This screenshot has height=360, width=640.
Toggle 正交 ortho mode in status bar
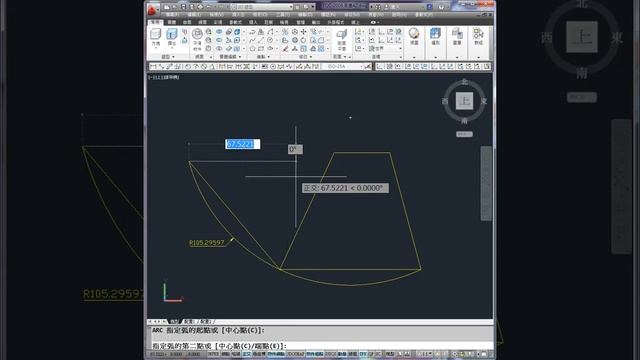click(x=247, y=354)
